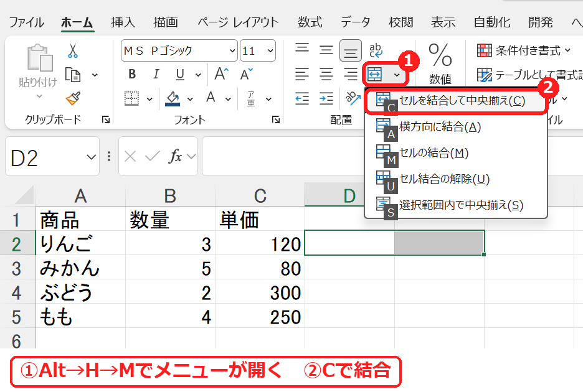Click the cell borders icon
Image resolution: width=583 pixels, height=392 pixels.
(x=131, y=99)
